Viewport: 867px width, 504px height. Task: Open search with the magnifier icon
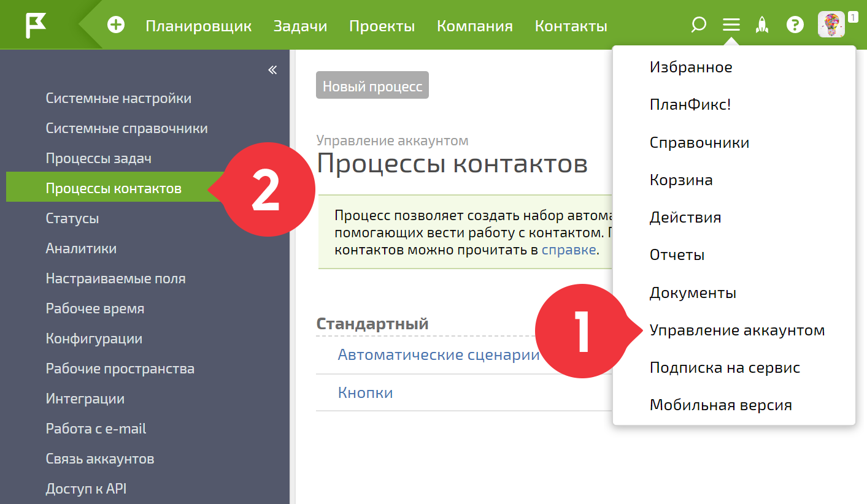(x=698, y=25)
